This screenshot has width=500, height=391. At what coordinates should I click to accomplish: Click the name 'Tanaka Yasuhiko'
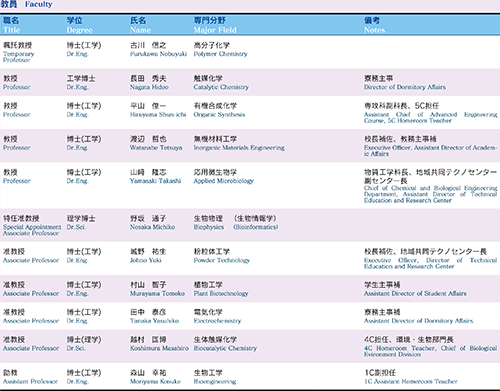pyautogui.click(x=154, y=321)
